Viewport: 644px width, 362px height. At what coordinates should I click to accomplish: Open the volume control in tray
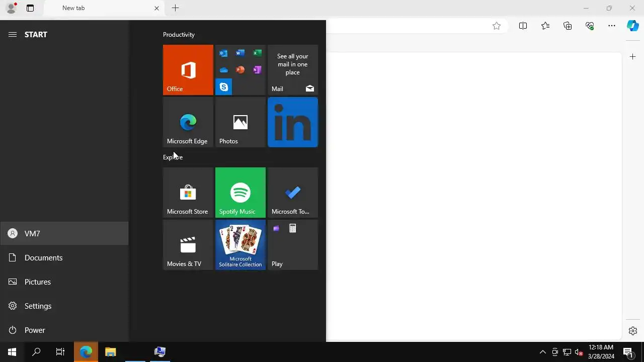579,352
